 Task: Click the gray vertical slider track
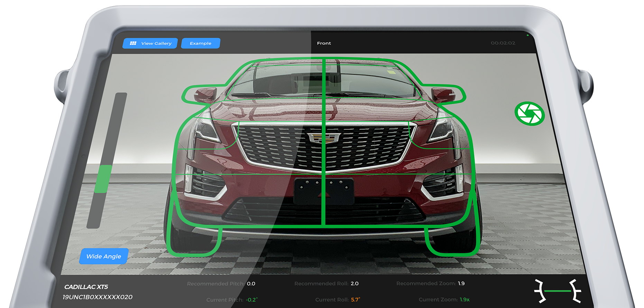click(x=107, y=160)
